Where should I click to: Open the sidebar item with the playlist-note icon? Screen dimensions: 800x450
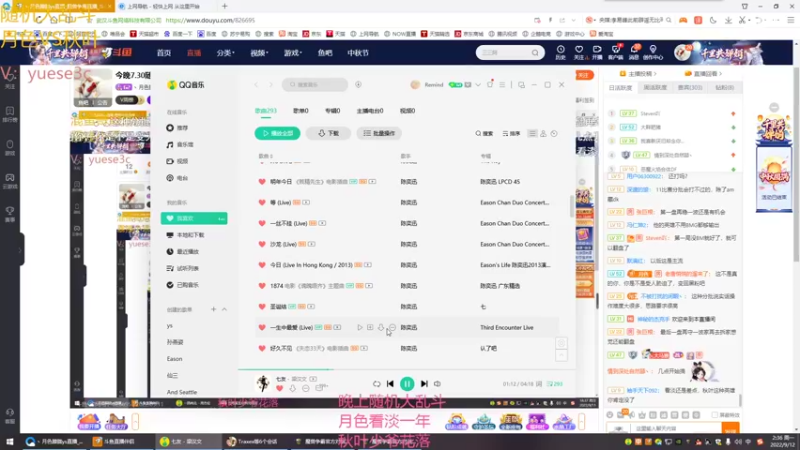183,268
